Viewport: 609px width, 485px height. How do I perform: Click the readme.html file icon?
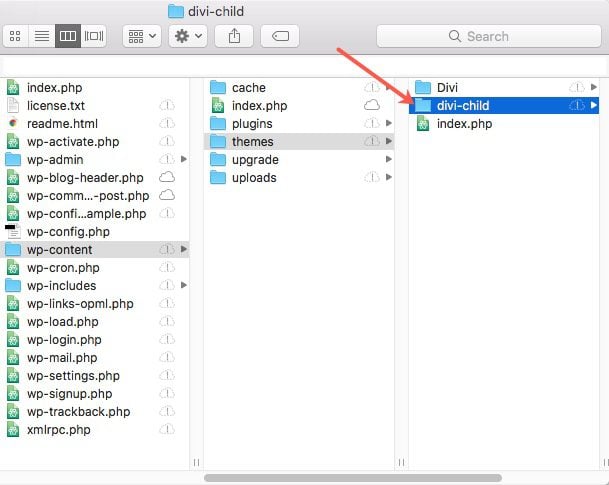[x=13, y=124]
